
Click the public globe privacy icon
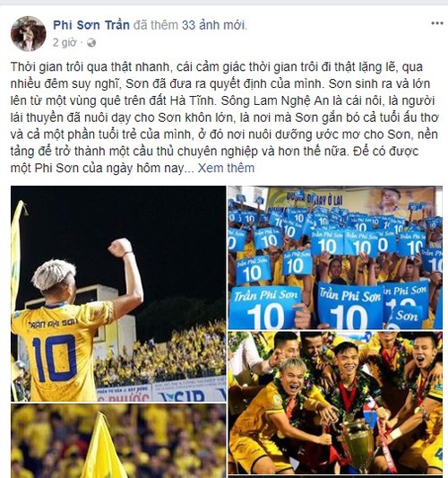tap(91, 43)
